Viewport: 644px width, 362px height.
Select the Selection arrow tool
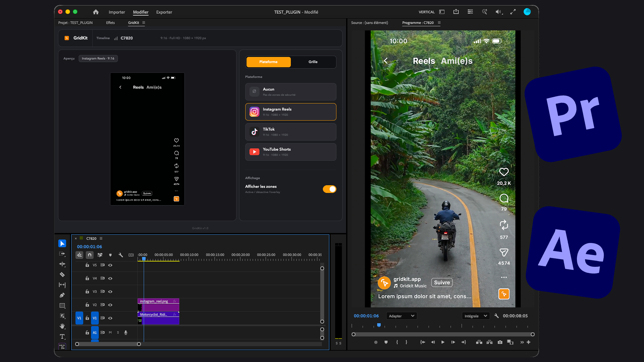[x=62, y=243]
